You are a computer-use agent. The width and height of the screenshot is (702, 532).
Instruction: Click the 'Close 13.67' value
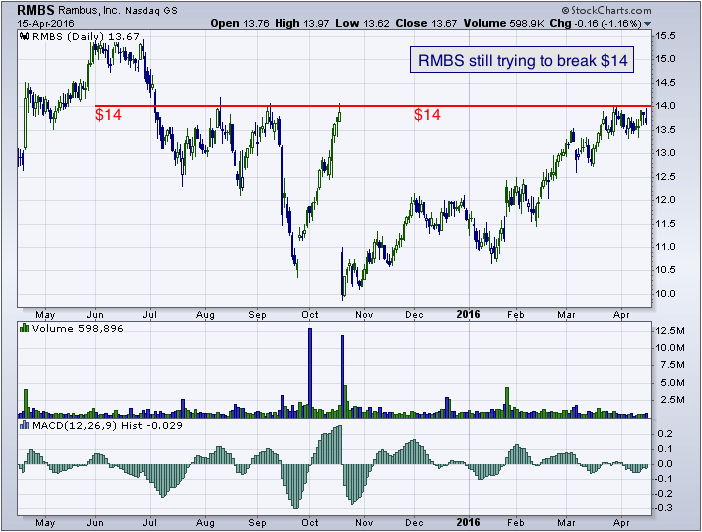click(x=426, y=23)
